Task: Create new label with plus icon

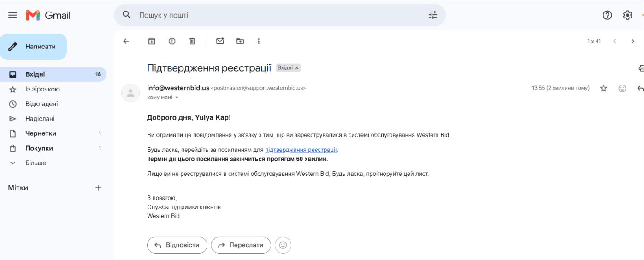Action: click(98, 188)
